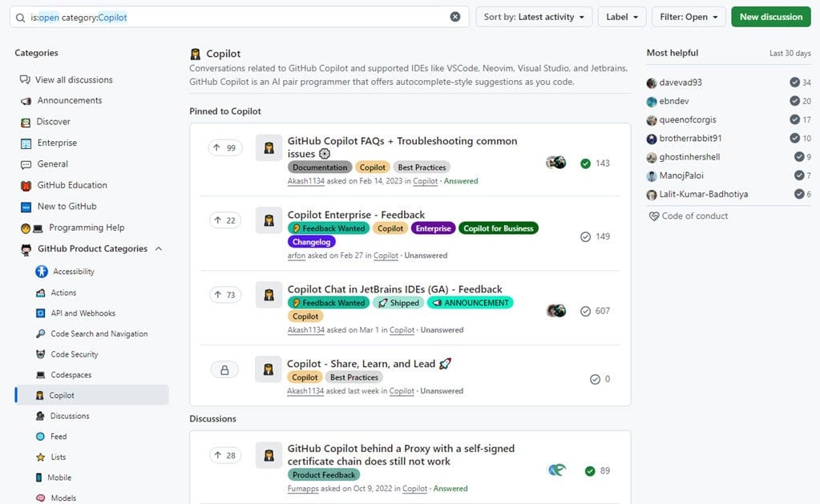Screen dimensions: 820x504
Task: Click the Documentation label
Action: click(320, 167)
